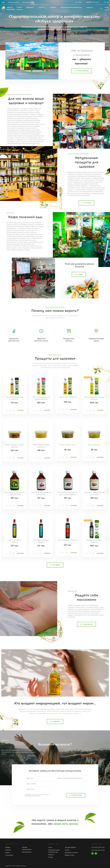Screen dimensions: 110x868
Task: Click the Натуральное питание cutlery icon
Action: 69,331
